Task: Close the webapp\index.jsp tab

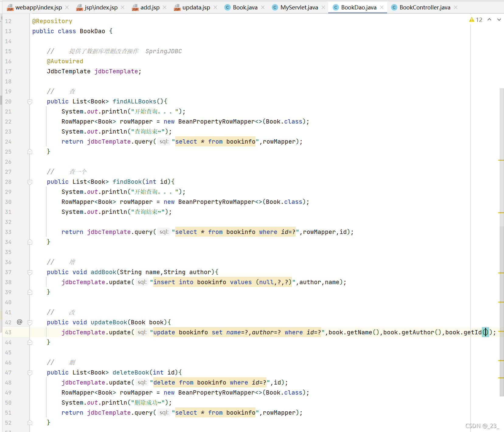Action: coord(67,7)
